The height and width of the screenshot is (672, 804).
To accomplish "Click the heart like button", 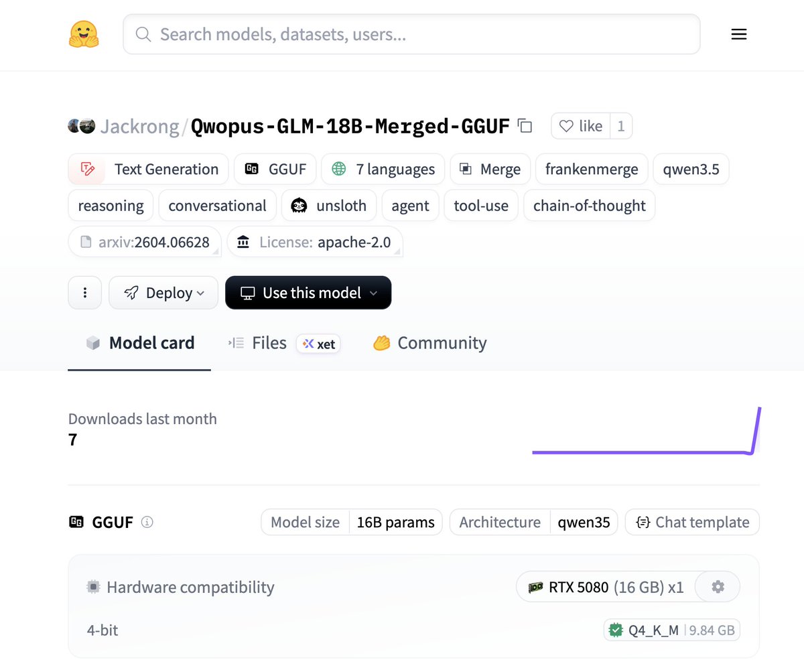I will click(x=581, y=126).
